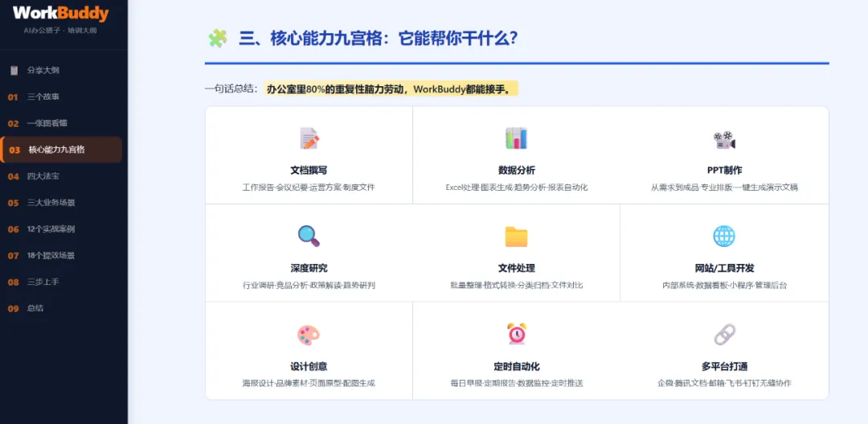Viewport: 868px width, 424px height.
Task: Click the puzzle piece icon in heading
Action: 218,39
